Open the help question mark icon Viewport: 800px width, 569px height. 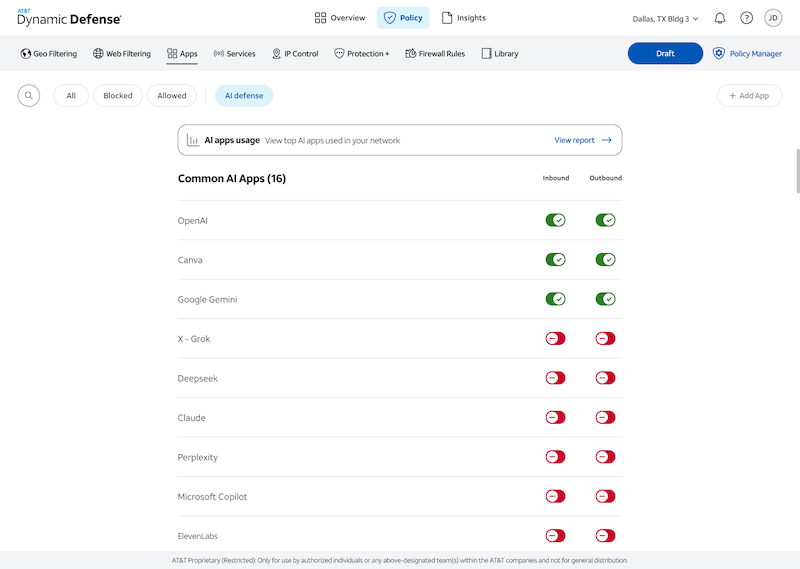coord(746,18)
